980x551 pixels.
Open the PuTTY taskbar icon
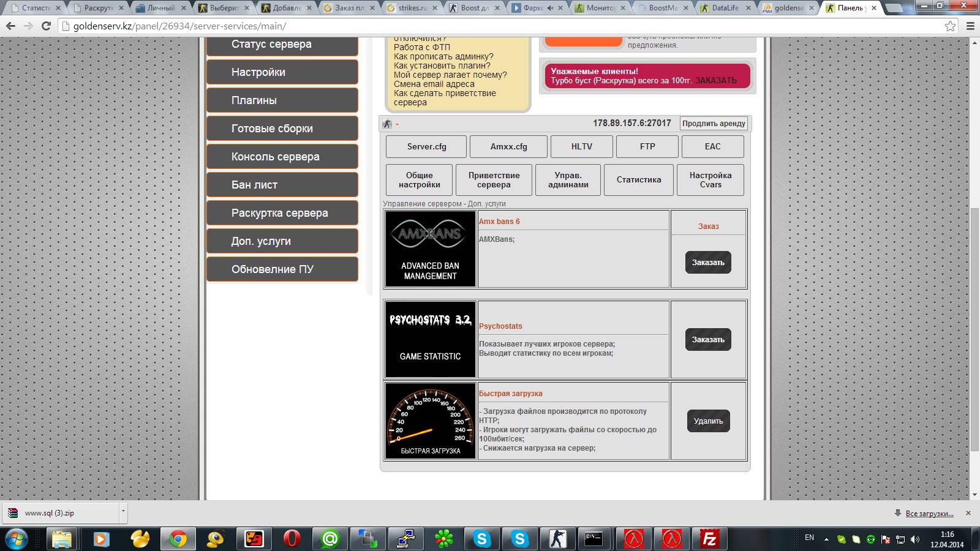pyautogui.click(x=406, y=539)
